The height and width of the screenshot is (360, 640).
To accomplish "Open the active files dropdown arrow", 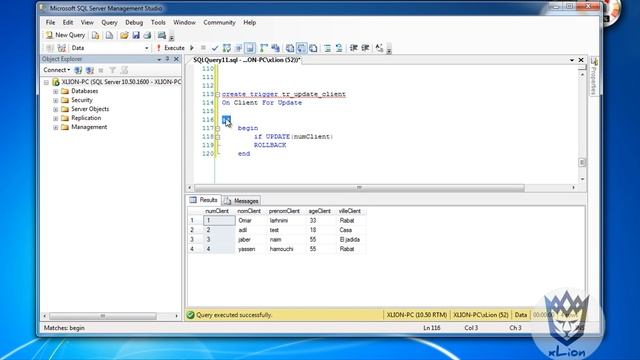I will [572, 60].
